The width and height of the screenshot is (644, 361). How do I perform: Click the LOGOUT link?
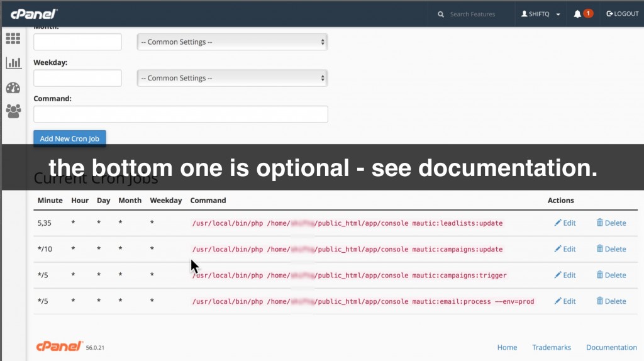point(623,14)
